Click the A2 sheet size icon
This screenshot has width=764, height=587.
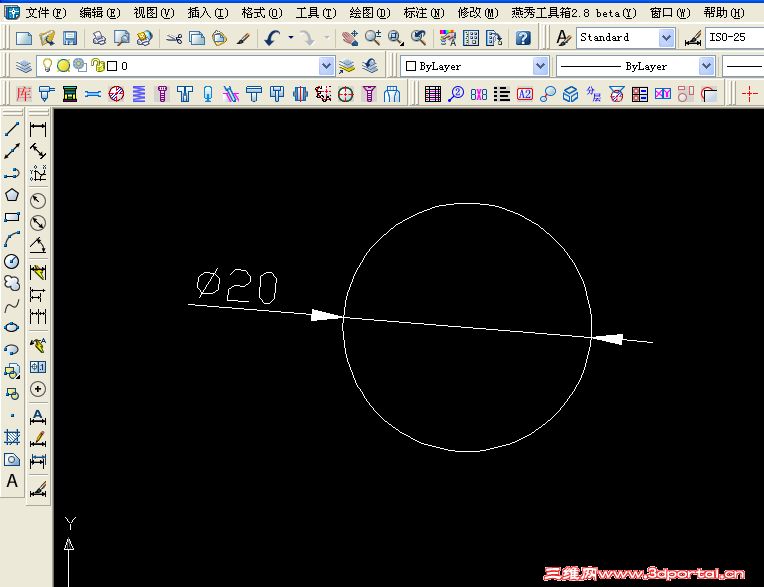click(x=525, y=94)
